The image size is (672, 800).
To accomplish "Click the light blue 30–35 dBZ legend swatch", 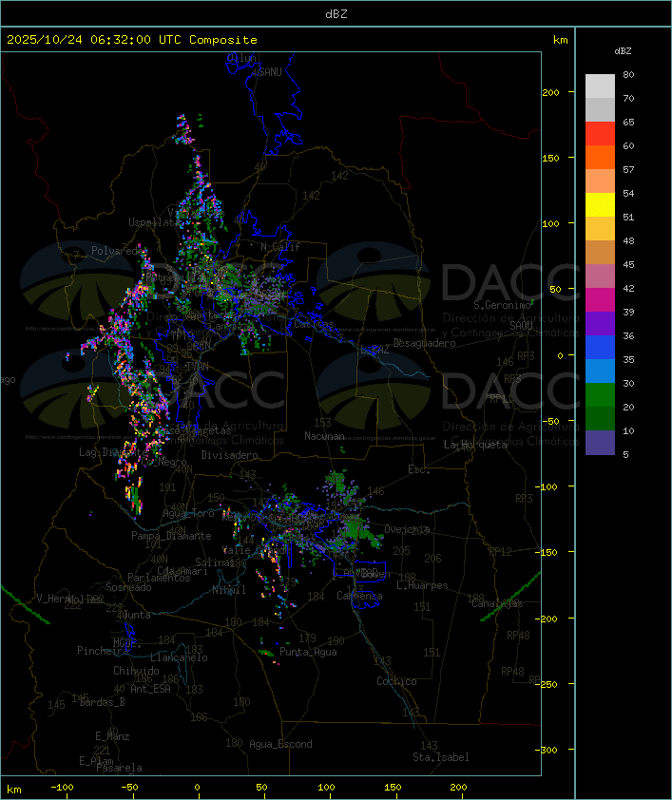I will (x=600, y=371).
